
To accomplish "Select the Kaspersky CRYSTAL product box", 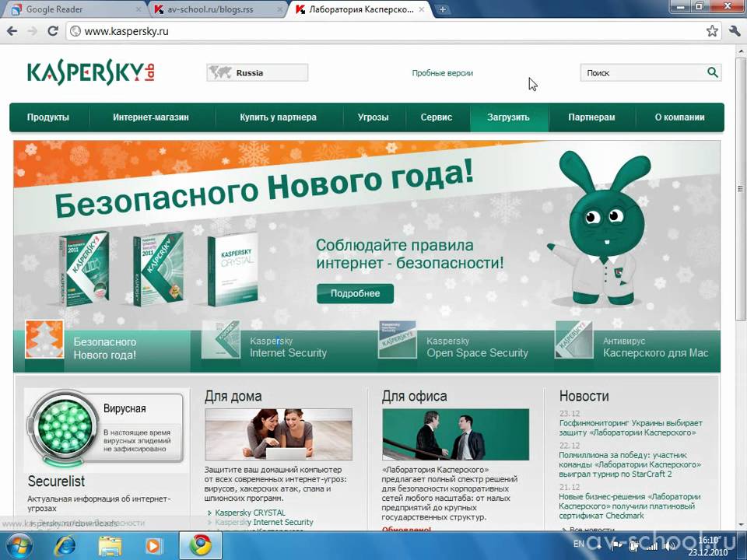I will tap(233, 269).
